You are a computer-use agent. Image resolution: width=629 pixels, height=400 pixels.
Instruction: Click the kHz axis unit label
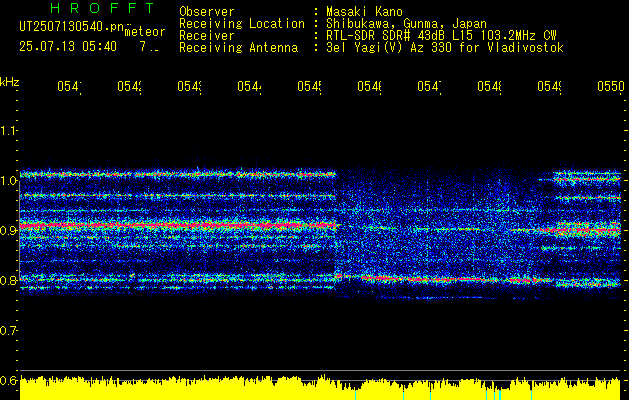point(9,82)
